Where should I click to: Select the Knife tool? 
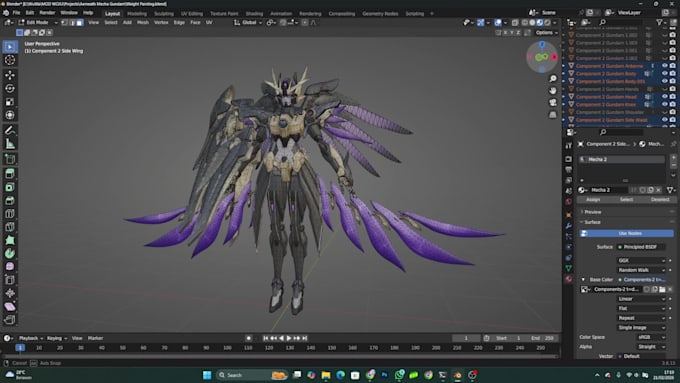(10, 227)
